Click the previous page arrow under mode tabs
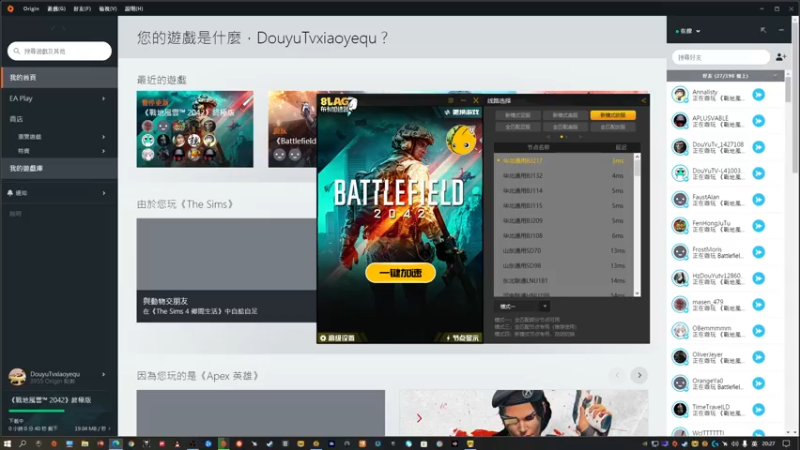Image resolution: width=800 pixels, height=450 pixels. coord(548,137)
